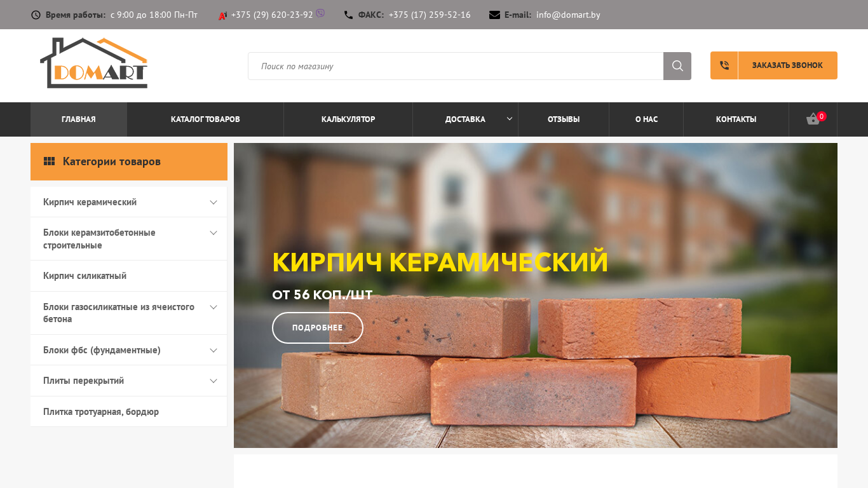Click the grid icon in Категории товаров
This screenshot has height=488, width=868.
click(49, 161)
